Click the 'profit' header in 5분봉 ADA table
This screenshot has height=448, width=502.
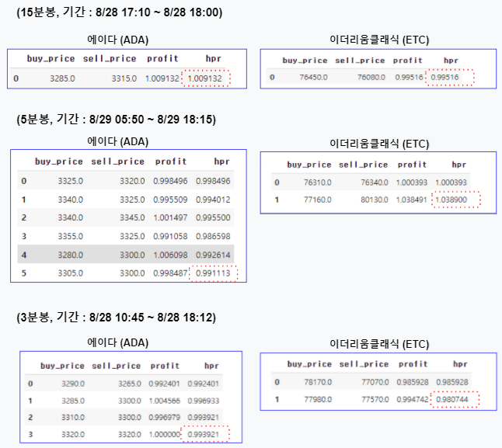tap(171, 161)
